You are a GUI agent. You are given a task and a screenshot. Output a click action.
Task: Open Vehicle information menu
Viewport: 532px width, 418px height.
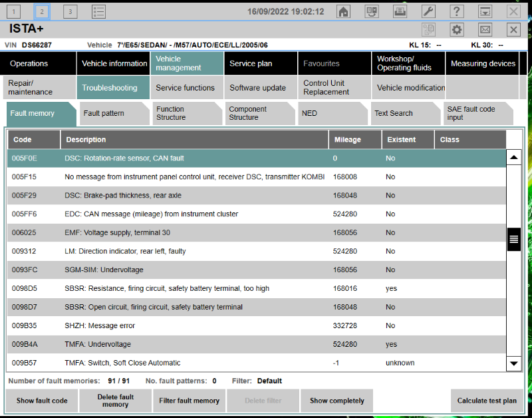point(113,63)
